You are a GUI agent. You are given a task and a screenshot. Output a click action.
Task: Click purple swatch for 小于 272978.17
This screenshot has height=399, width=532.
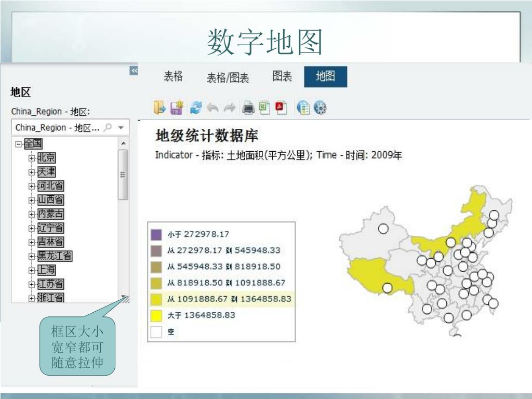point(156,234)
